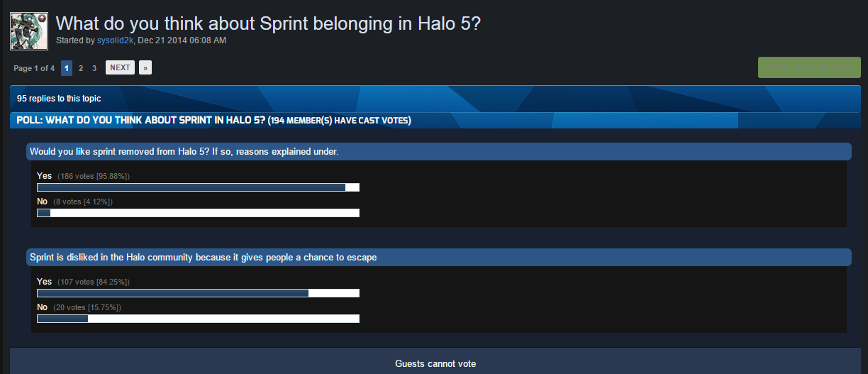Select the 'Would you like sprint removed' question header
Image resolution: width=868 pixels, height=374 pixels.
click(184, 152)
